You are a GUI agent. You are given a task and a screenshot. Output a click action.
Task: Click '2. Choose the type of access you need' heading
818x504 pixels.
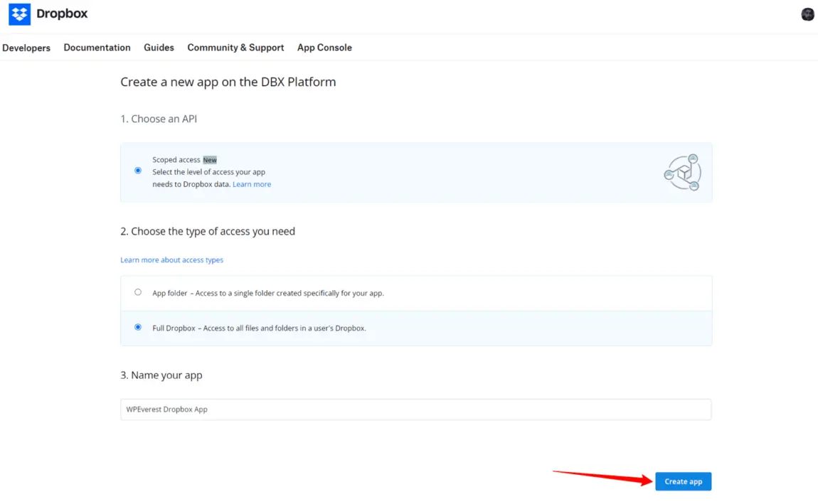tap(208, 232)
